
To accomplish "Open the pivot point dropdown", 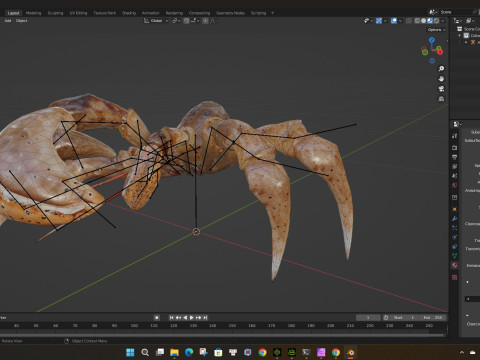I will click(176, 21).
